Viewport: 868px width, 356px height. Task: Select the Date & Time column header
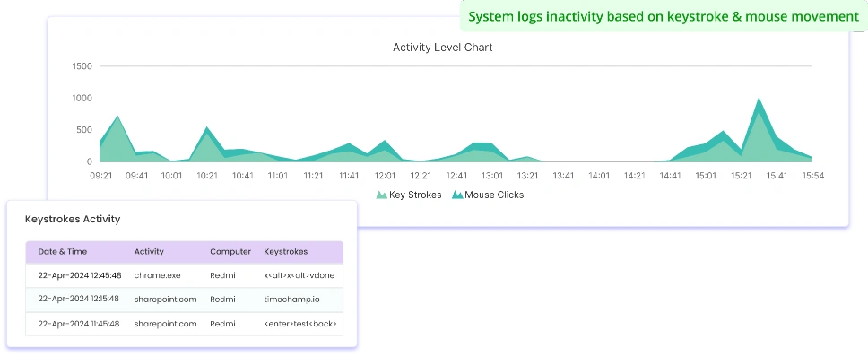click(63, 251)
